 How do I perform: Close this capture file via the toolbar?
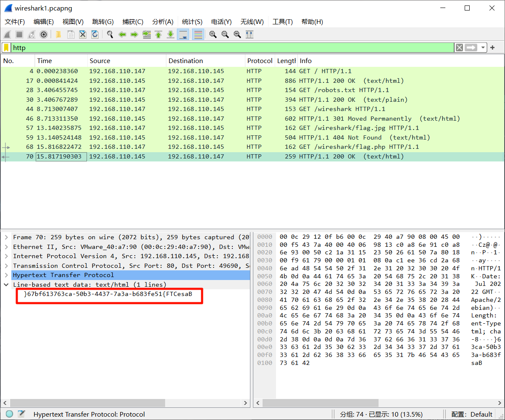pyautogui.click(x=83, y=34)
